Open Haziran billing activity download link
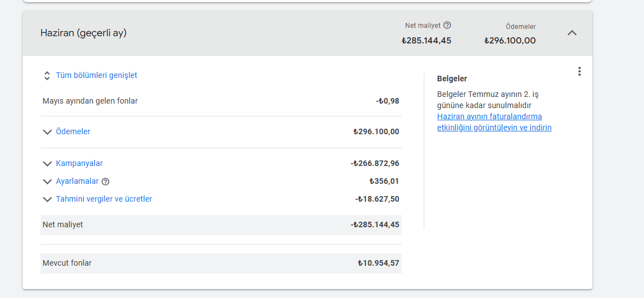The width and height of the screenshot is (644, 298). point(494,122)
